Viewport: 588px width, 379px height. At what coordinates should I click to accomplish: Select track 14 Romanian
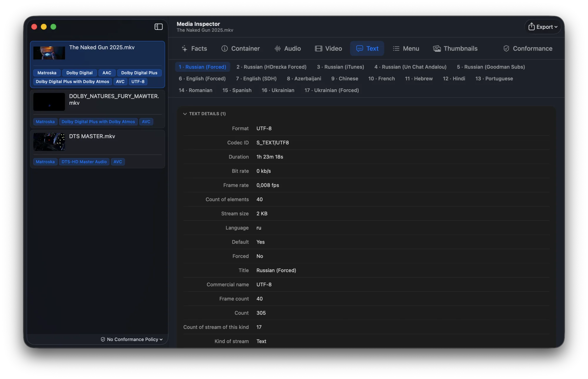pyautogui.click(x=196, y=90)
